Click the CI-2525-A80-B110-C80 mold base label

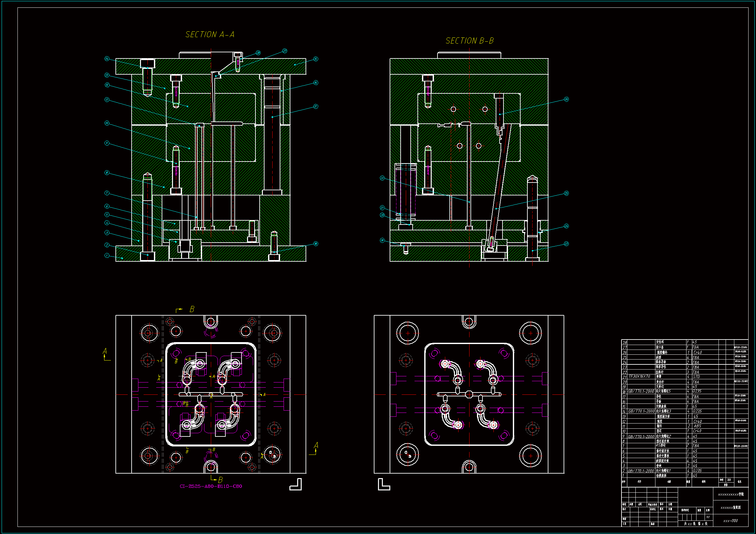coord(211,486)
